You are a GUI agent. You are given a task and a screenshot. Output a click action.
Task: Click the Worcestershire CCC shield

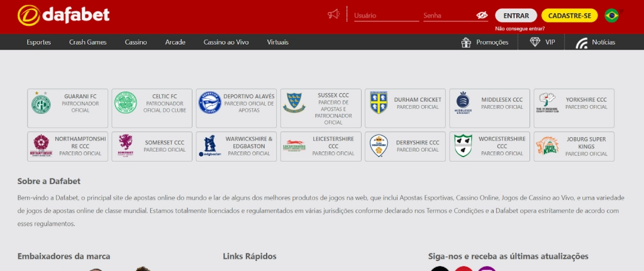(464, 145)
